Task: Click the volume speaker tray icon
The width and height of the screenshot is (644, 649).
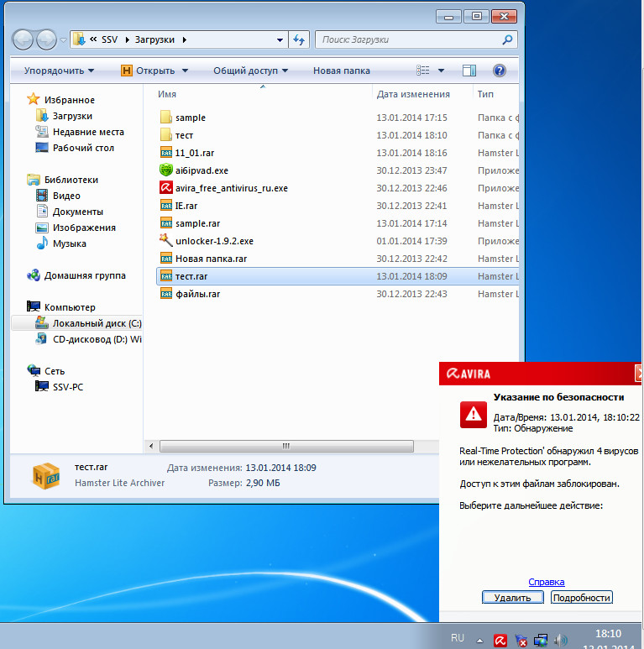Action: point(560,641)
